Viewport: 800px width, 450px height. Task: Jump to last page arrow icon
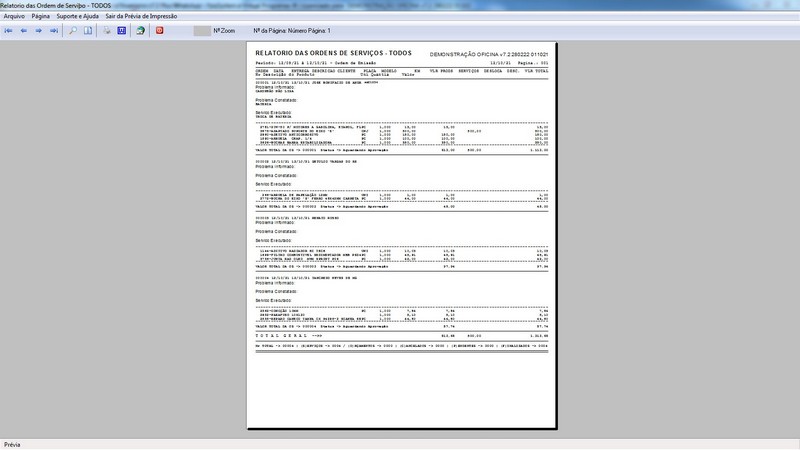[x=54, y=31]
